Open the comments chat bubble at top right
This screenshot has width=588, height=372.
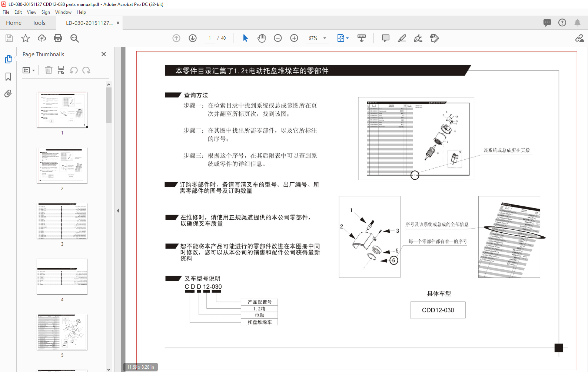[547, 23]
